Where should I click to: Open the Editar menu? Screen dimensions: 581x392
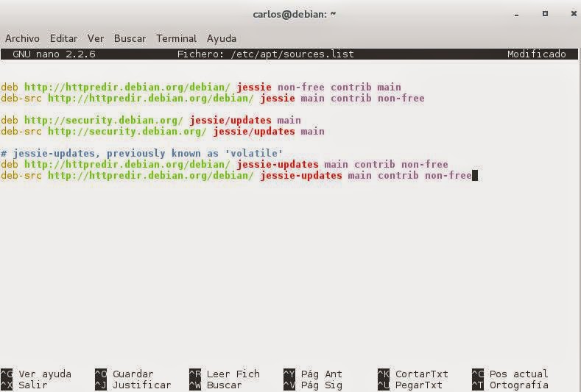64,38
